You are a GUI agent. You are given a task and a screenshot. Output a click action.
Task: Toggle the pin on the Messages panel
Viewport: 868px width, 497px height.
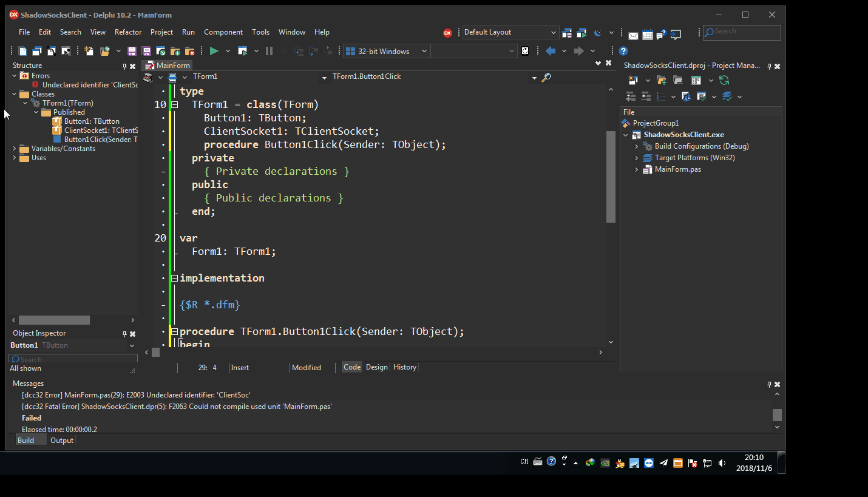[x=768, y=384]
